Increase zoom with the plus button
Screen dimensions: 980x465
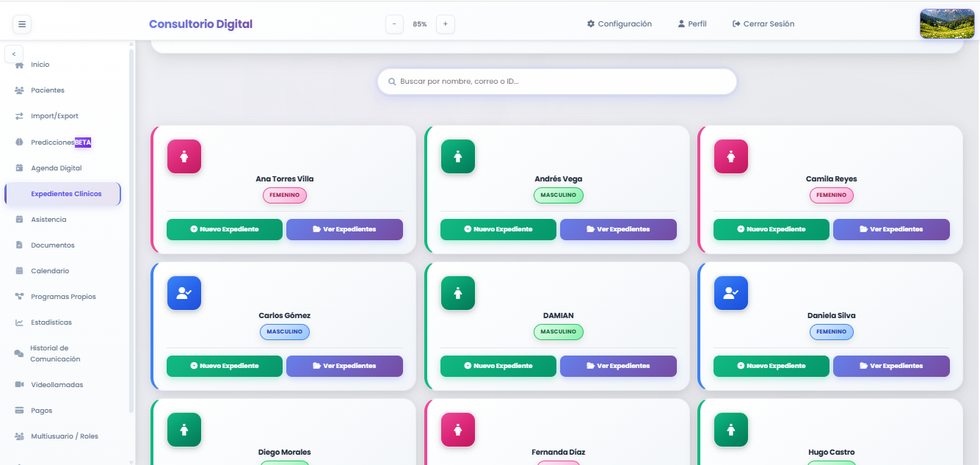[445, 24]
